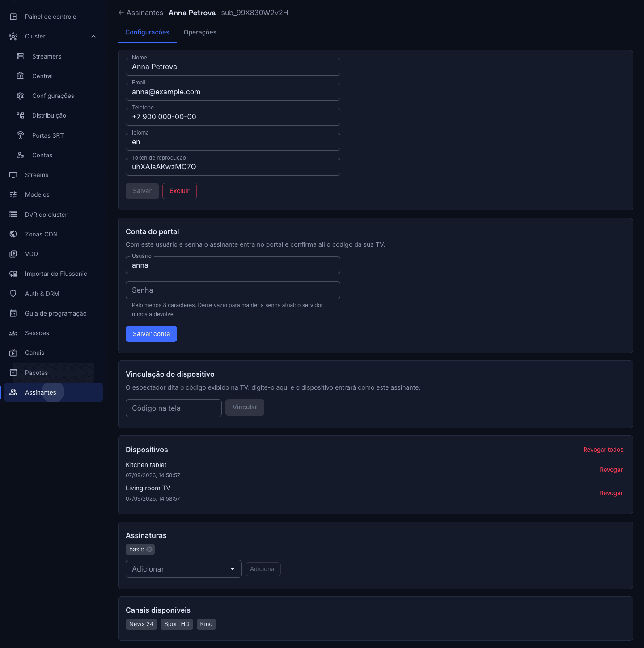Image resolution: width=644 pixels, height=648 pixels.
Task: Open the Painel de controle dashboard icon
Action: click(13, 17)
